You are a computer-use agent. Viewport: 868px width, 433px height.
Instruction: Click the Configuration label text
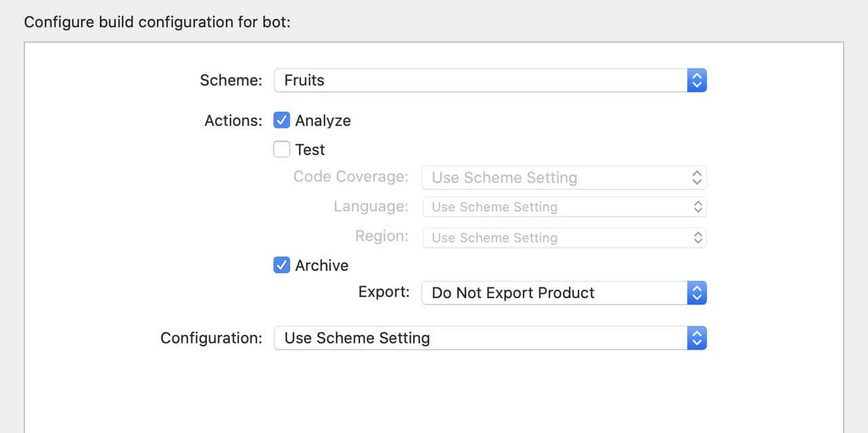(x=211, y=337)
